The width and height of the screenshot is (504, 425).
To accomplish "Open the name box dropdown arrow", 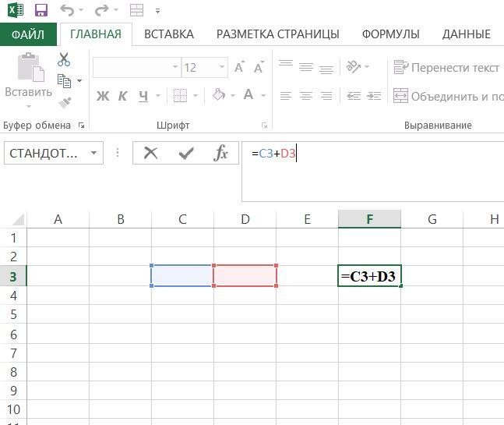I will pos(93,153).
